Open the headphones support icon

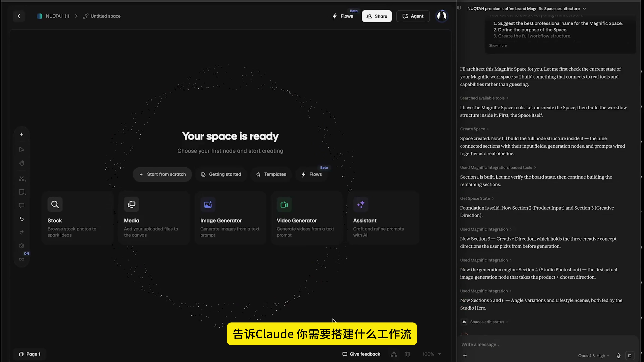tap(394, 354)
